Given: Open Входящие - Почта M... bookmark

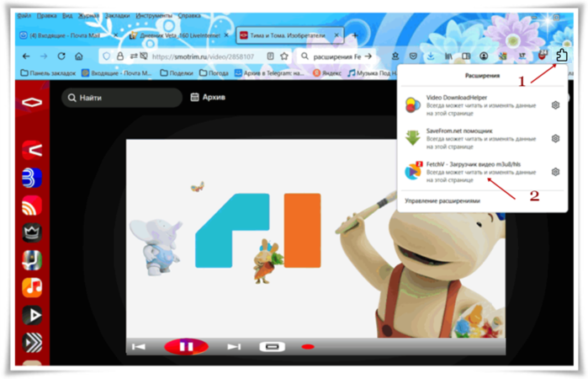Looking at the screenshot, I should pyautogui.click(x=117, y=73).
